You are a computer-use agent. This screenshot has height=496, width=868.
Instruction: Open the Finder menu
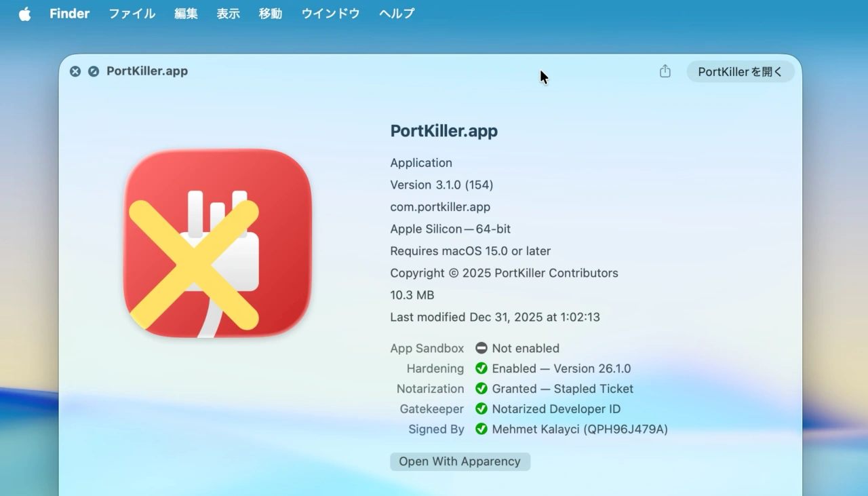pos(69,14)
